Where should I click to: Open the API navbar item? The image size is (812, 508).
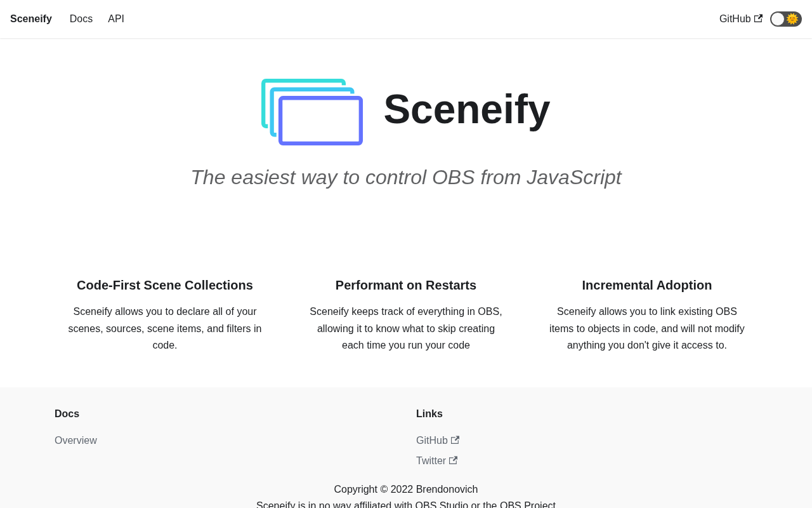pyautogui.click(x=116, y=19)
